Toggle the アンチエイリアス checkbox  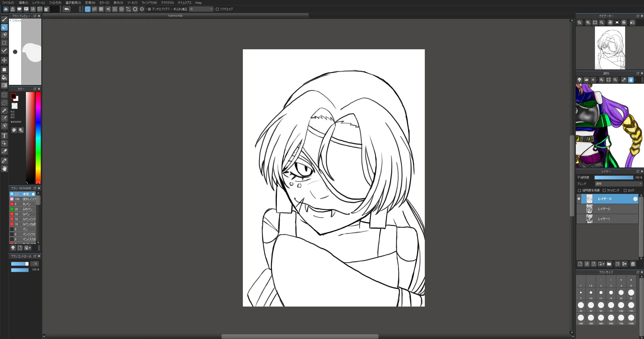click(x=149, y=9)
